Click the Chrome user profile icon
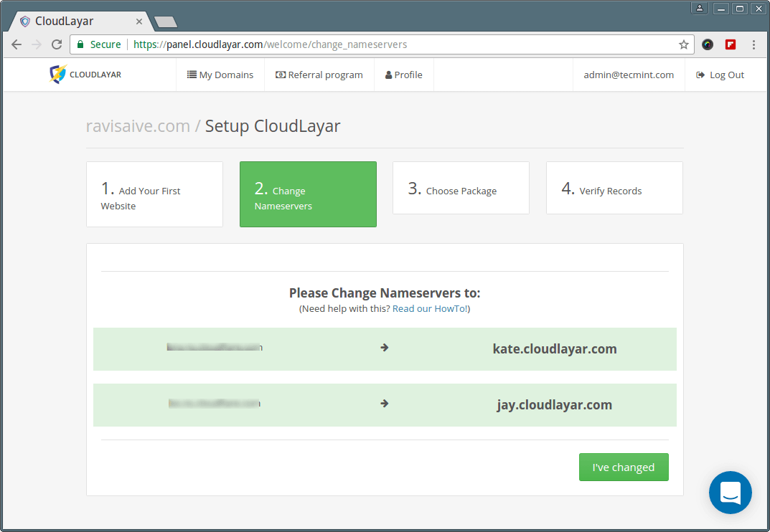770x532 pixels. tap(699, 9)
